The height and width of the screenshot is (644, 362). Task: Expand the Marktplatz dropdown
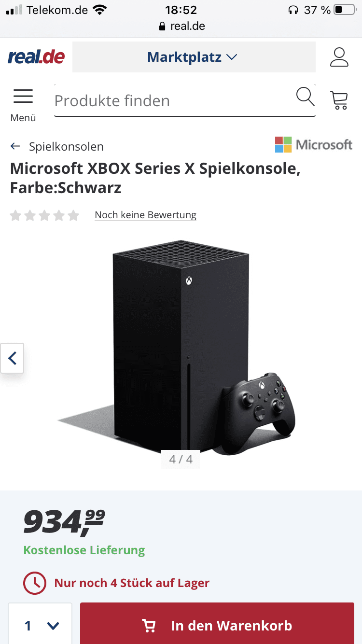click(194, 57)
